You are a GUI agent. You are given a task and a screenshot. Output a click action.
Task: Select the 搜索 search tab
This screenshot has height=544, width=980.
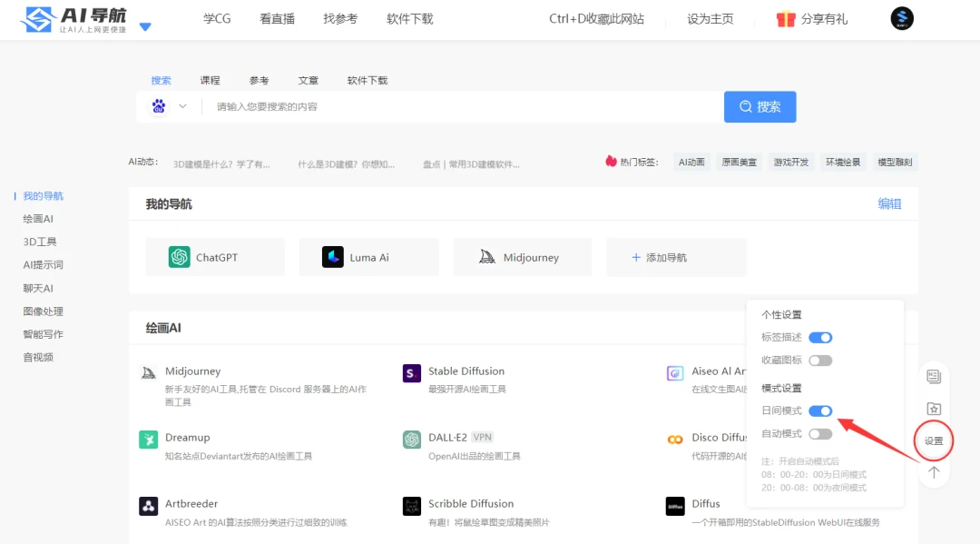[x=161, y=80]
